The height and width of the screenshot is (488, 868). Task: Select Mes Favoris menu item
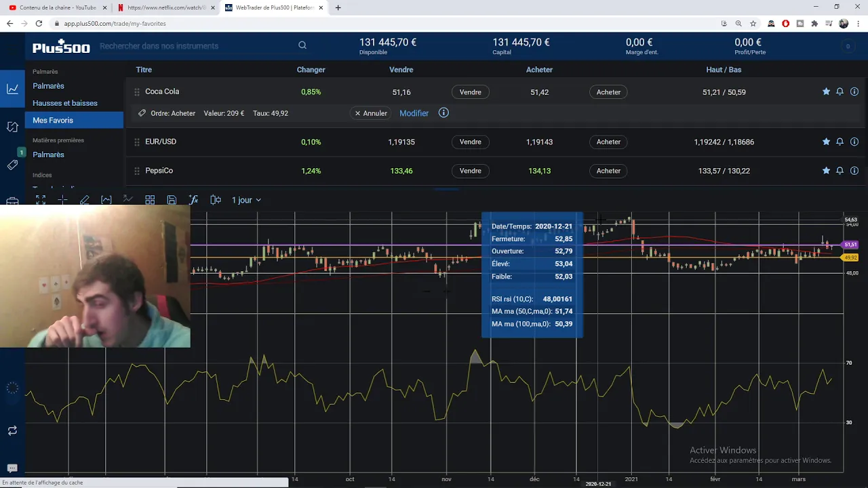coord(75,120)
